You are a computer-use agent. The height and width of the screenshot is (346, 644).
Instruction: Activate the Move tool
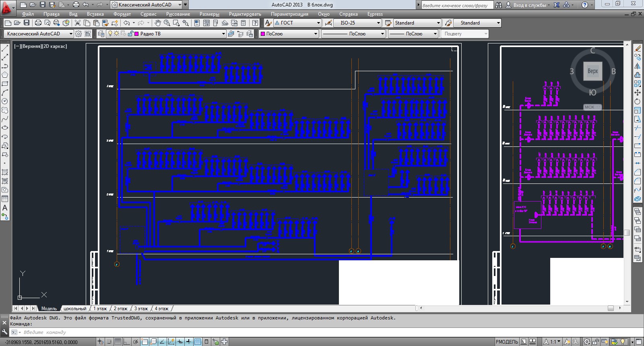638,93
